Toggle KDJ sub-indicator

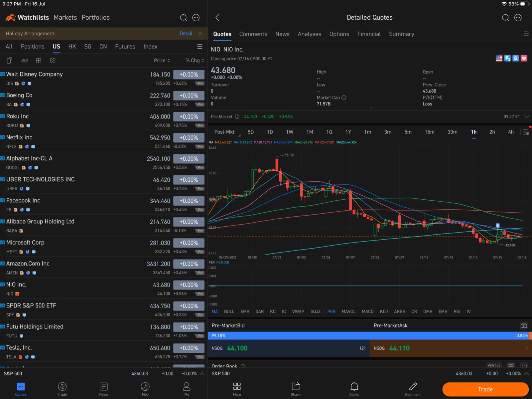(384, 311)
